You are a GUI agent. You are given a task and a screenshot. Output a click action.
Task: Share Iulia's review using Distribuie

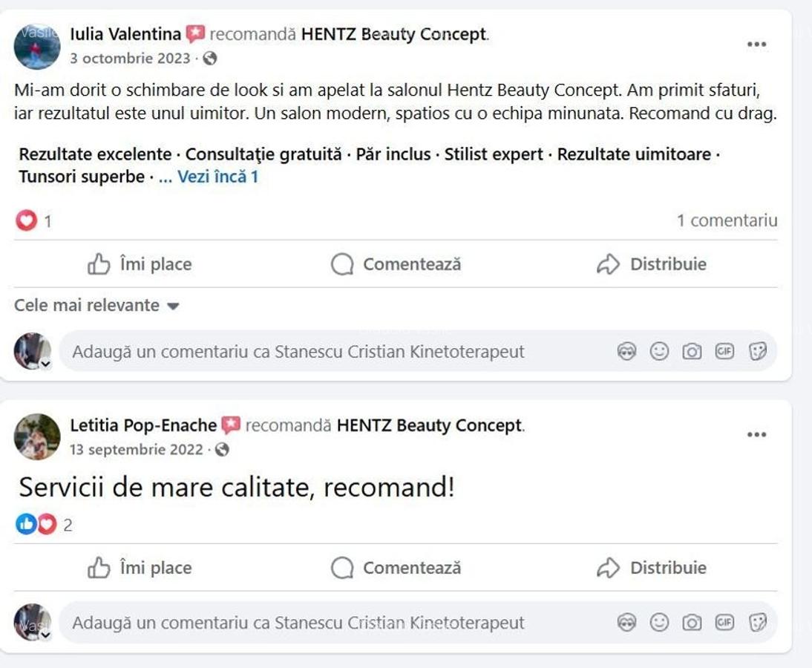pyautogui.click(x=652, y=263)
